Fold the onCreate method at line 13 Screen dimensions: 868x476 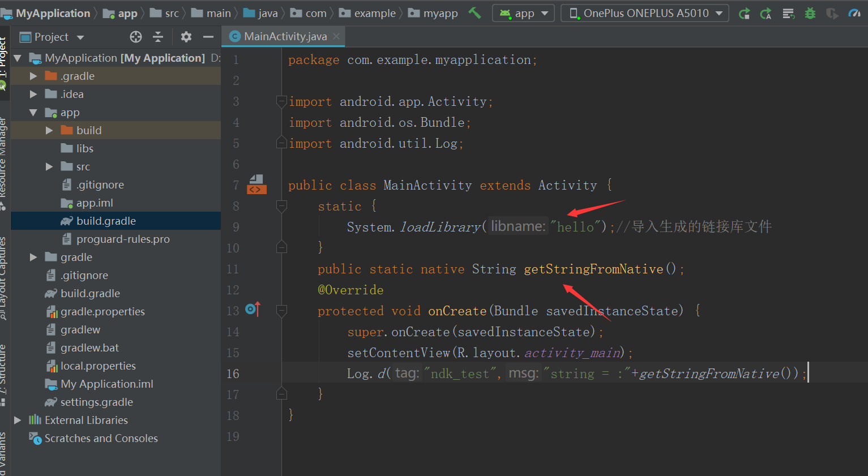281,310
